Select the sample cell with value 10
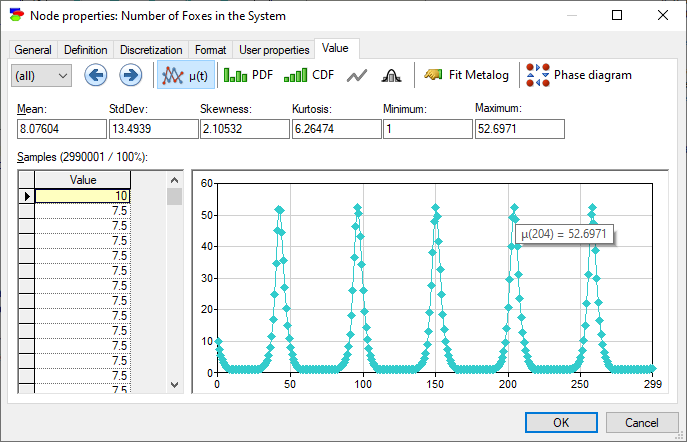This screenshot has width=687, height=442. click(82, 196)
